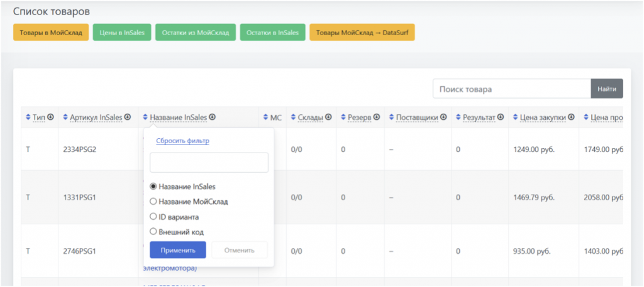
Task: Choose the ID варианта radio option
Action: tap(153, 217)
